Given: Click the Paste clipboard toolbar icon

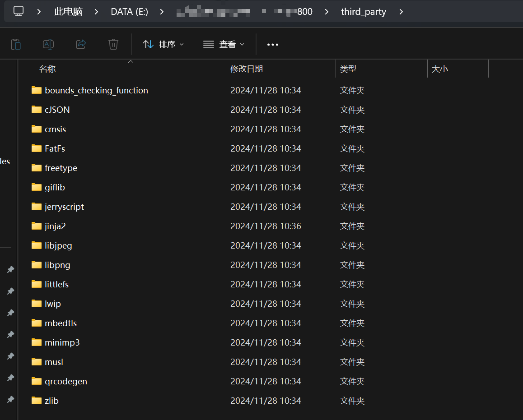Looking at the screenshot, I should point(16,44).
